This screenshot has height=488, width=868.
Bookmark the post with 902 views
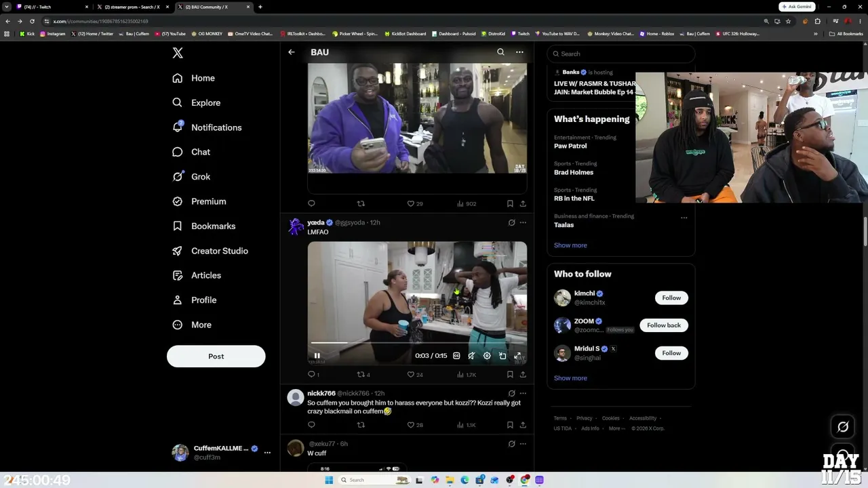tap(510, 203)
